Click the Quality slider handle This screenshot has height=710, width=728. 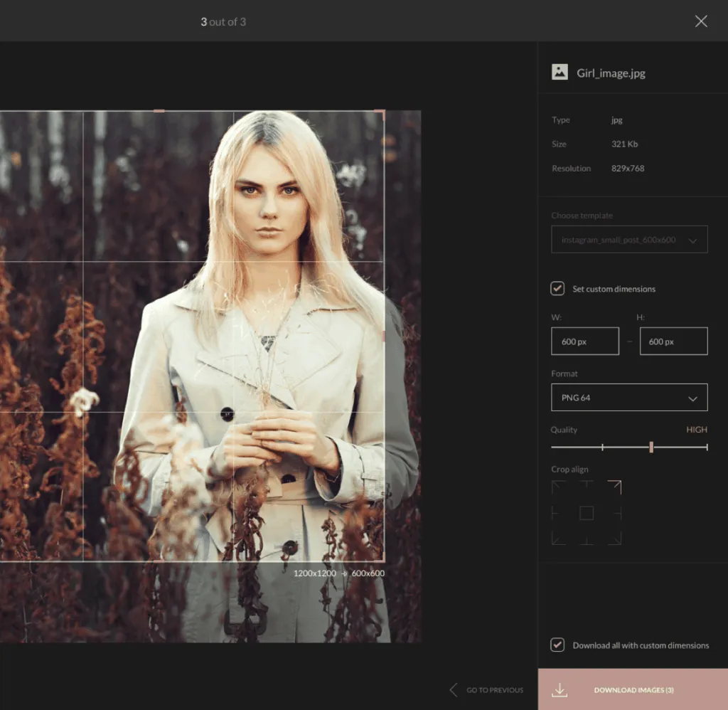click(x=651, y=447)
